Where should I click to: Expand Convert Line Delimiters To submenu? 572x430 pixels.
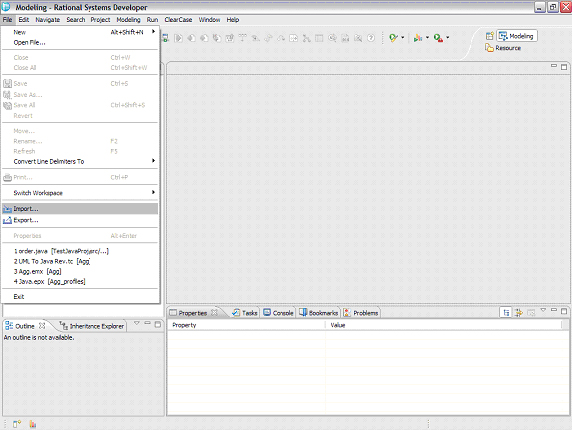(x=80, y=161)
